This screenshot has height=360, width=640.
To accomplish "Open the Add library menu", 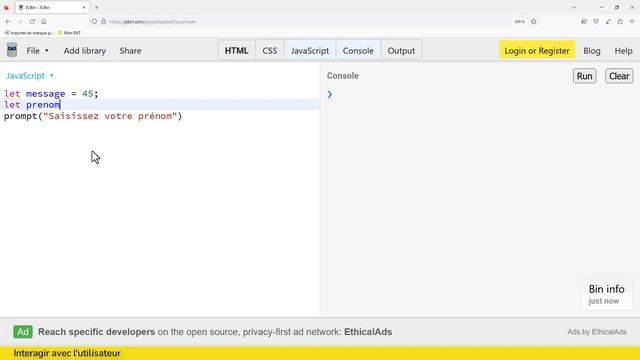I will point(84,51).
